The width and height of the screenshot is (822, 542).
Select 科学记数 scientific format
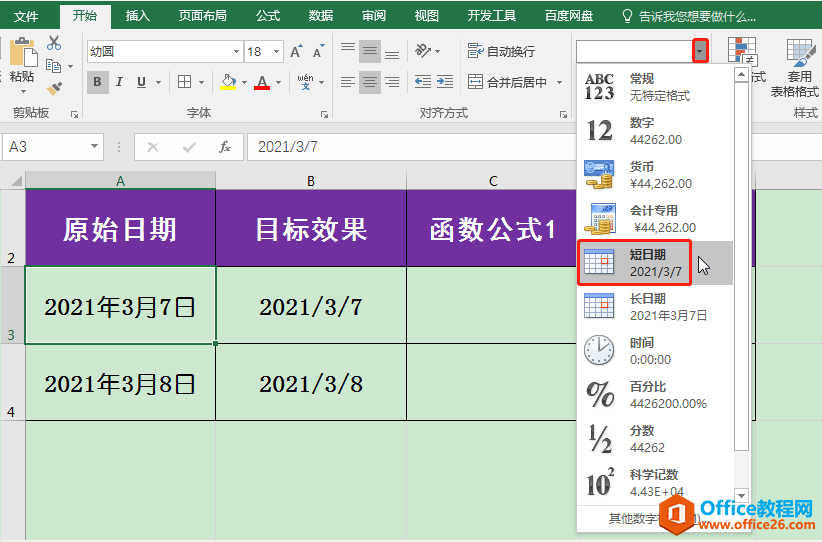[x=655, y=483]
